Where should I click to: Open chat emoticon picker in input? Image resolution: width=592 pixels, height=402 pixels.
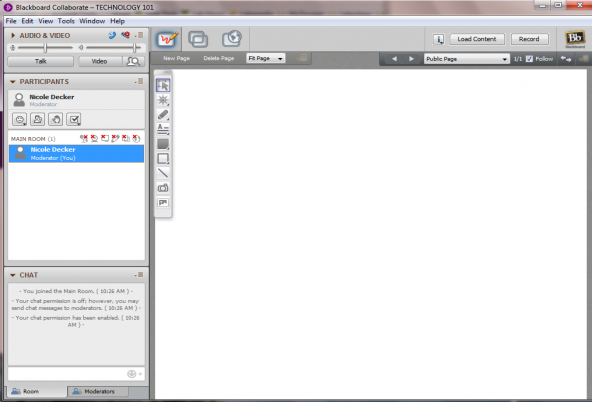coord(134,374)
